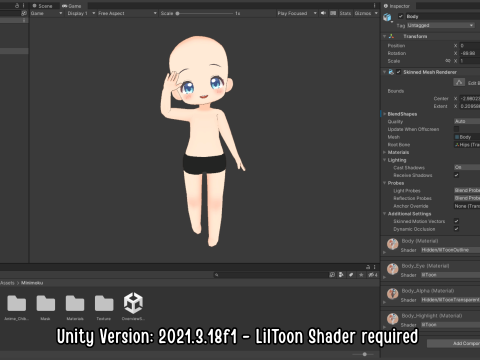Open the Reflection Probes dropdown
This screenshot has width=480, height=360.
[467, 198]
